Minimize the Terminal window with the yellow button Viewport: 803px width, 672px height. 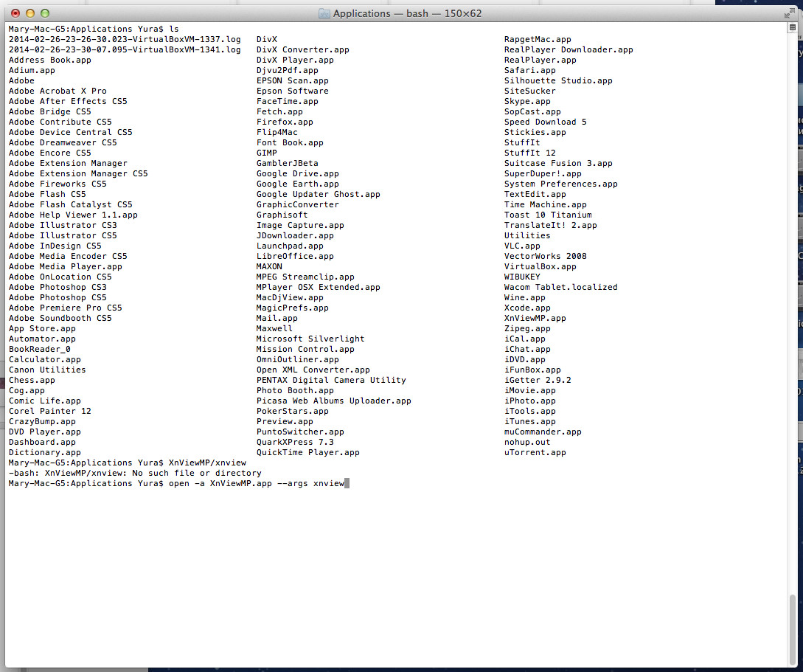pos(30,13)
